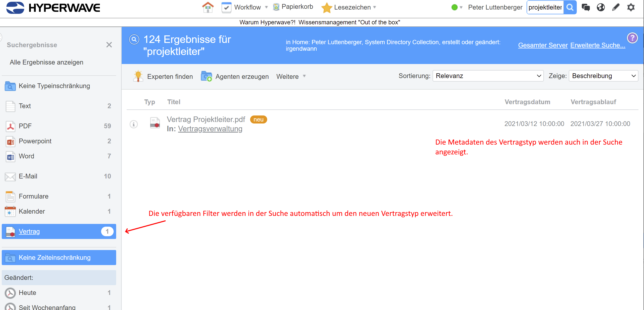Screen dimensions: 644x310
Task: Open the Erweiterte Suche link
Action: [x=598, y=45]
